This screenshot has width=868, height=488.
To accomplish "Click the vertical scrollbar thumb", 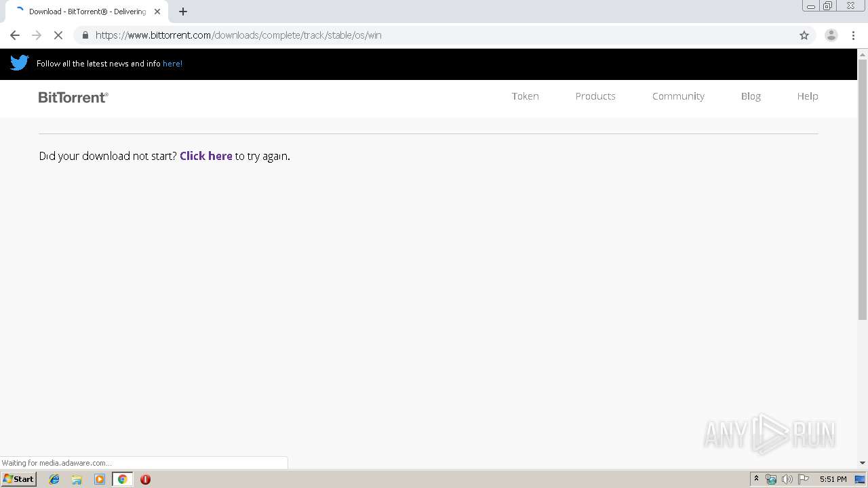I will (863, 189).
